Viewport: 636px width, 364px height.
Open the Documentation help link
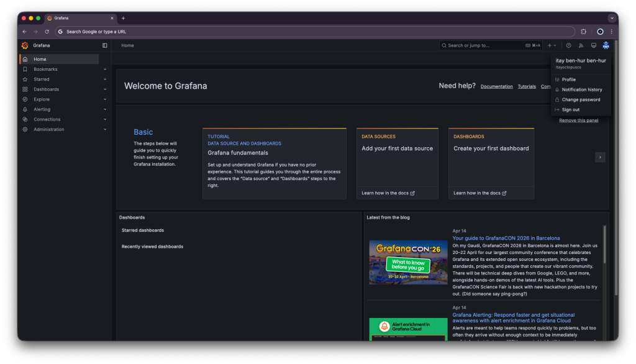[x=496, y=86]
